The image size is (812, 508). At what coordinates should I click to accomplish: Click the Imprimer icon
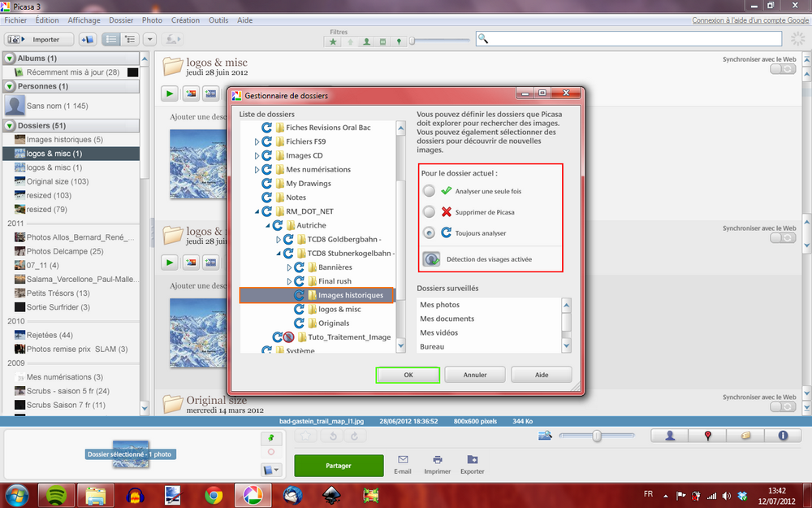pos(437,464)
